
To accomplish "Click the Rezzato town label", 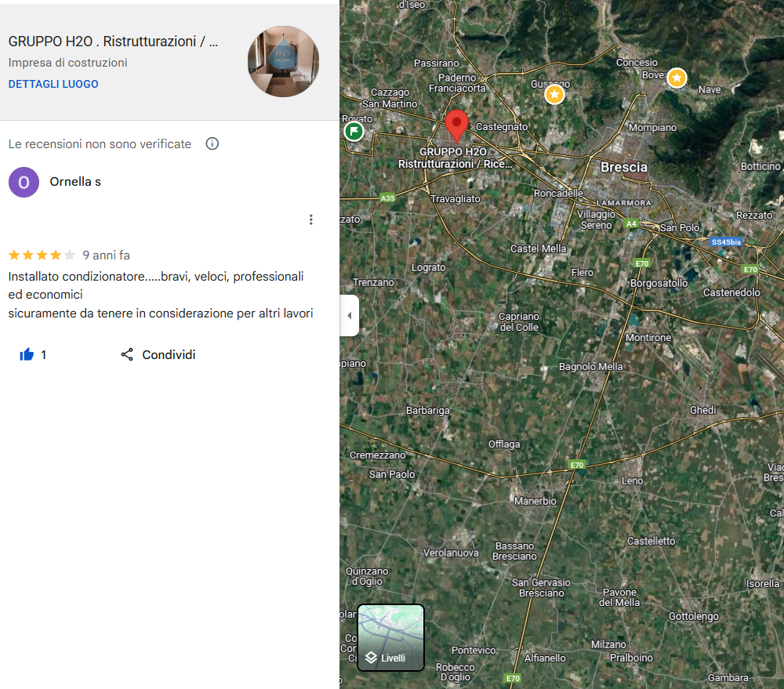I will 754,216.
